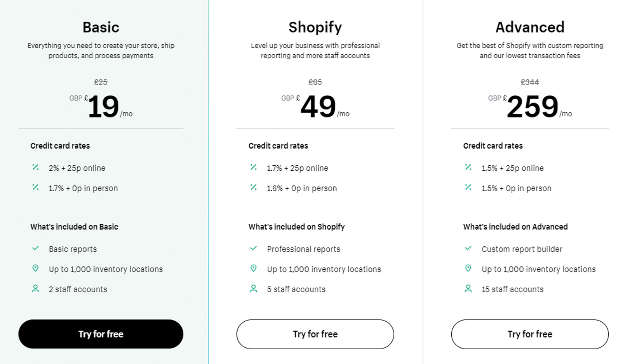Click the online rate percentage icon under Basic
This screenshot has width=630, height=364.
(x=35, y=167)
